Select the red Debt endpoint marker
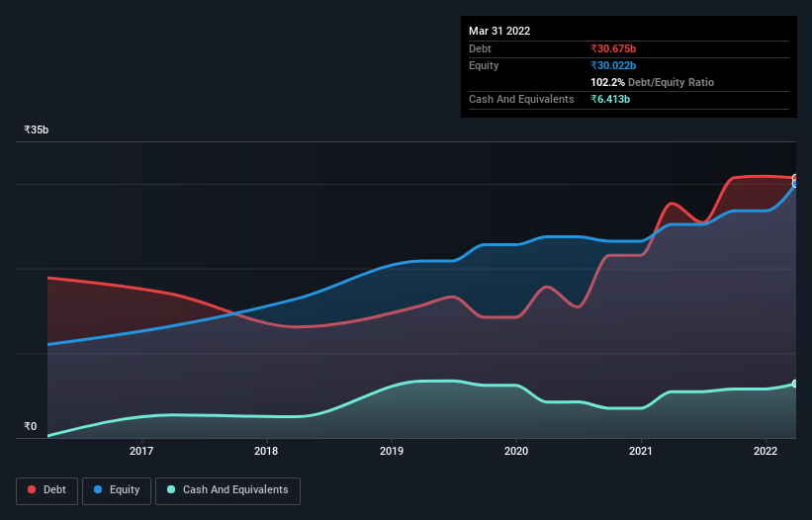Image resolution: width=812 pixels, height=520 pixels. pos(794,178)
